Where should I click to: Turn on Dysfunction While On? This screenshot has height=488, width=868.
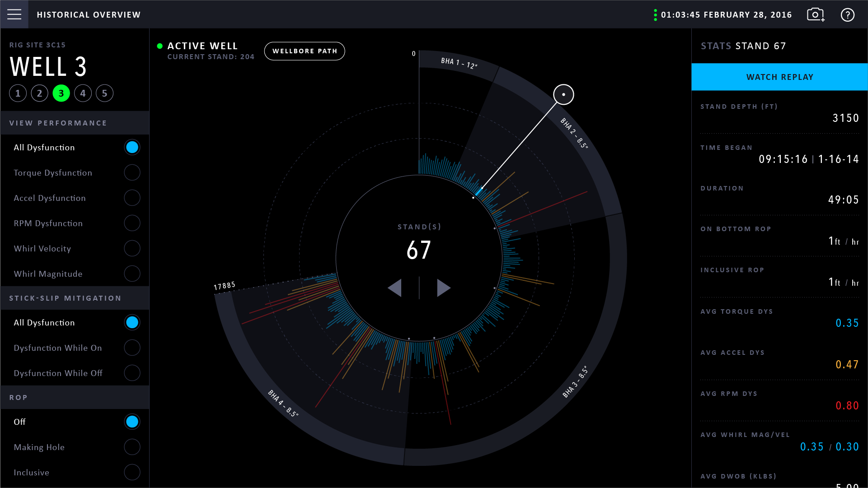pos(132,348)
